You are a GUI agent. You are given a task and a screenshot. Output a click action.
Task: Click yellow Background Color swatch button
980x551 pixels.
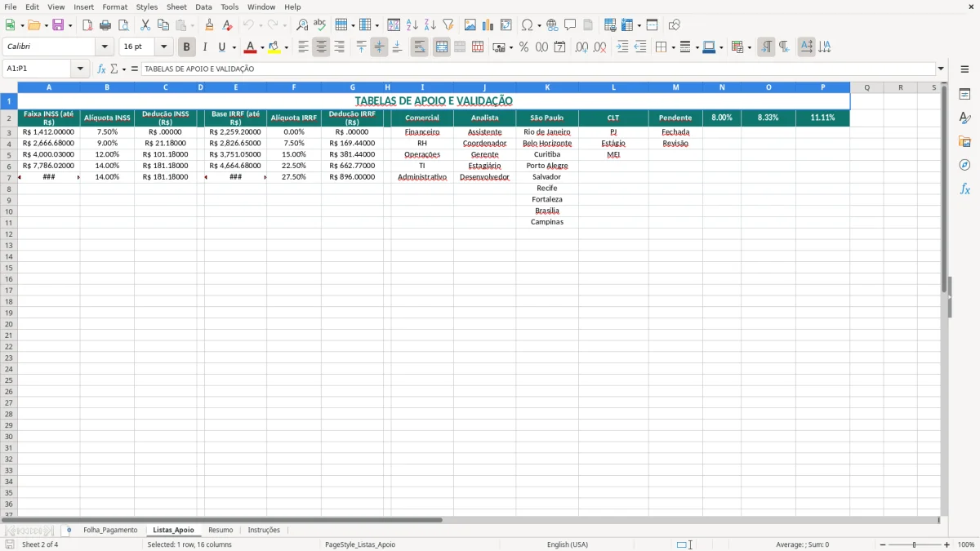[x=274, y=47]
